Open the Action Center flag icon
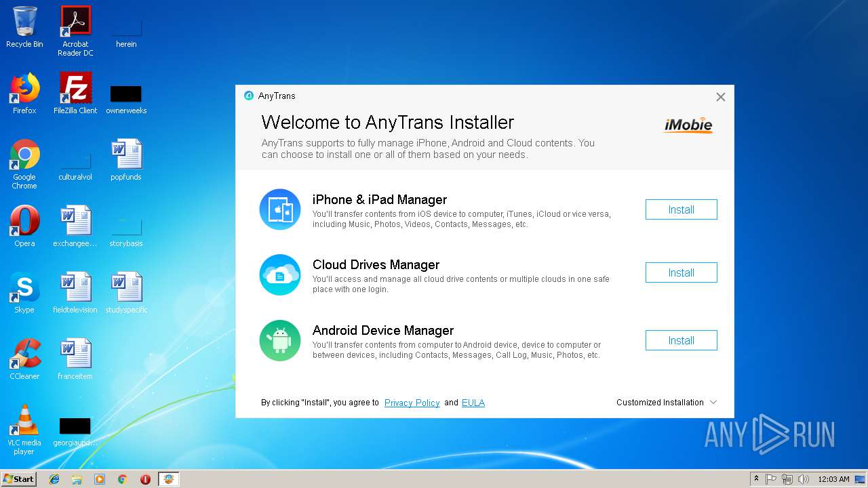Image resolution: width=868 pixels, height=488 pixels. pos(771,479)
